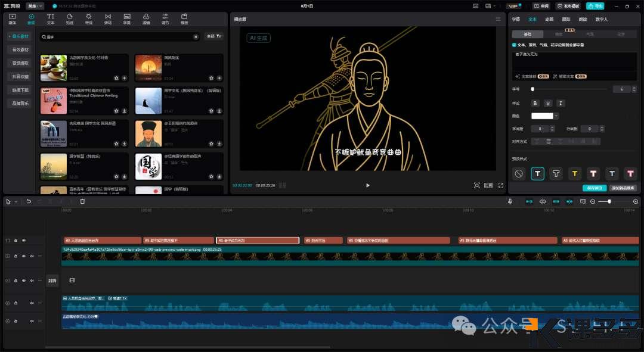Click the 保存预设 save preset button
Viewport: 644px width, 352px height.
pos(594,188)
